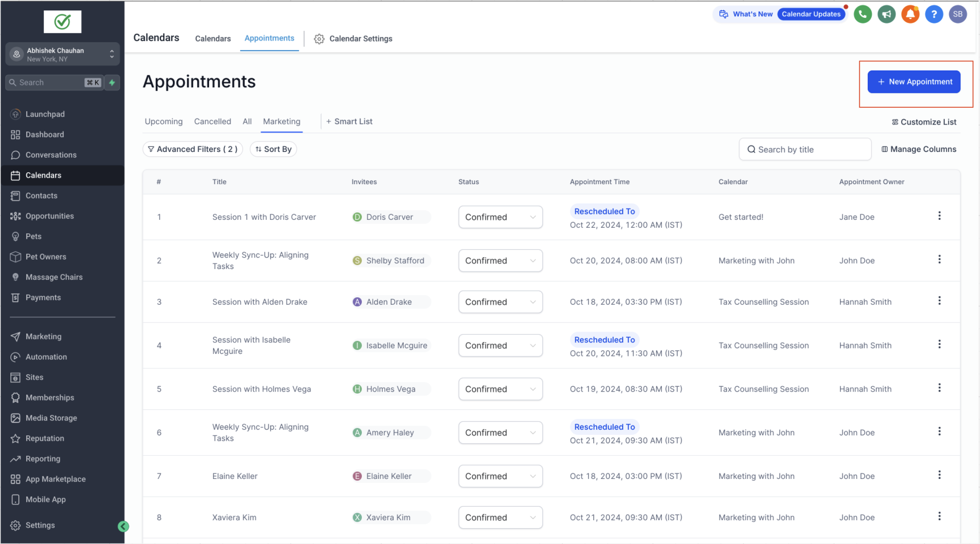Click the lightning bolt quick actions icon

point(112,82)
